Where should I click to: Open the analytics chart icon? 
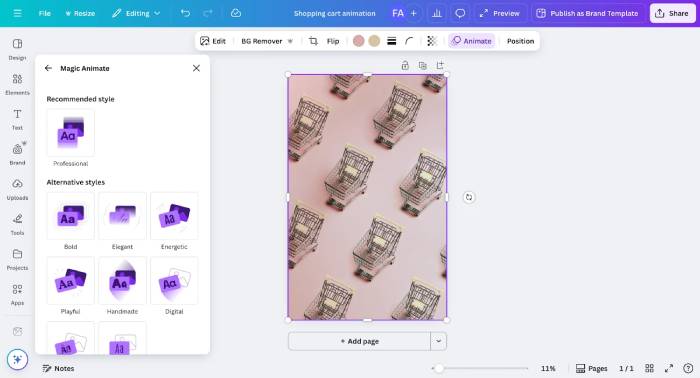pos(437,13)
